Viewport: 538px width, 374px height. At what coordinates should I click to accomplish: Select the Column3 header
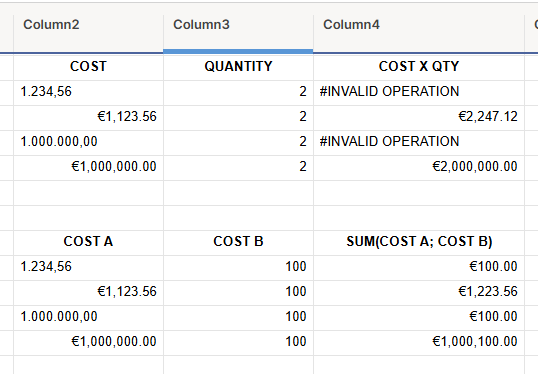(x=238, y=25)
